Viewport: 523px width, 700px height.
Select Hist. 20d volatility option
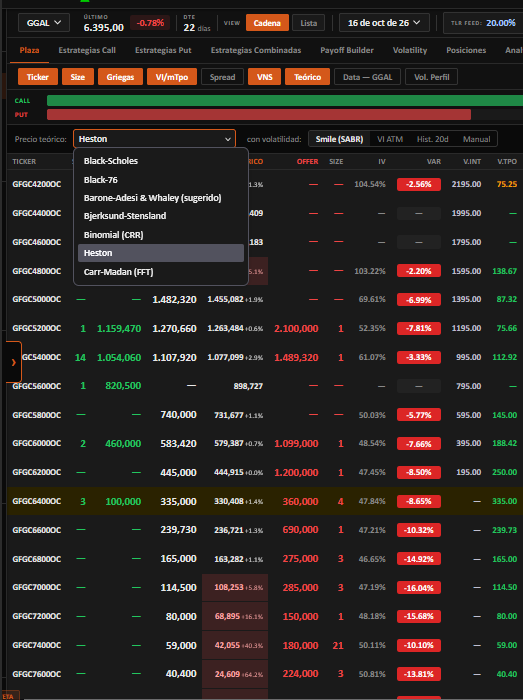click(432, 139)
